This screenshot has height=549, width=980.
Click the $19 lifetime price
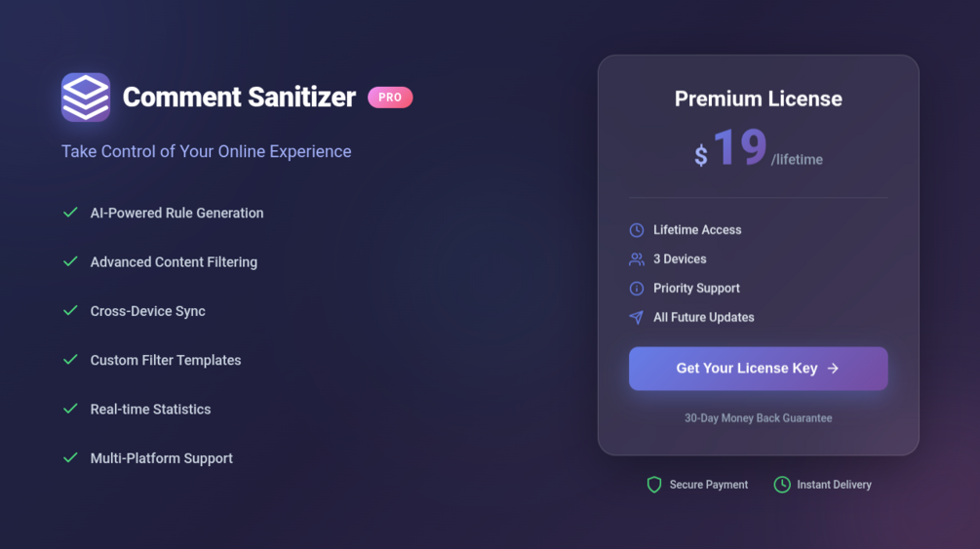[x=758, y=148]
